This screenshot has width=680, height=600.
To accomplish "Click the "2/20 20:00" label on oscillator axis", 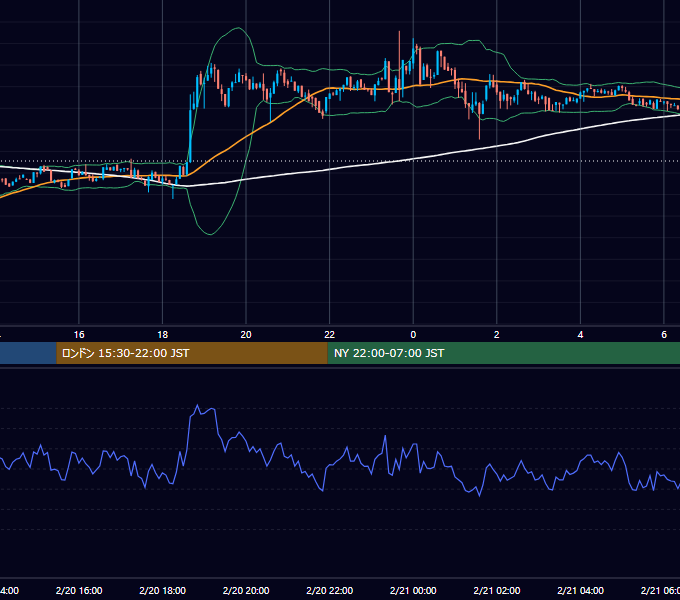I will pos(246,590).
